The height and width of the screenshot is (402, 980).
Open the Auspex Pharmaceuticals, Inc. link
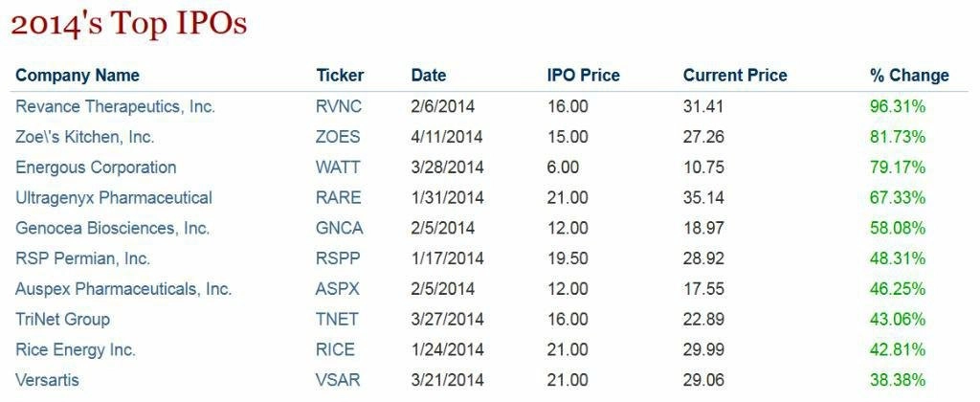point(123,289)
